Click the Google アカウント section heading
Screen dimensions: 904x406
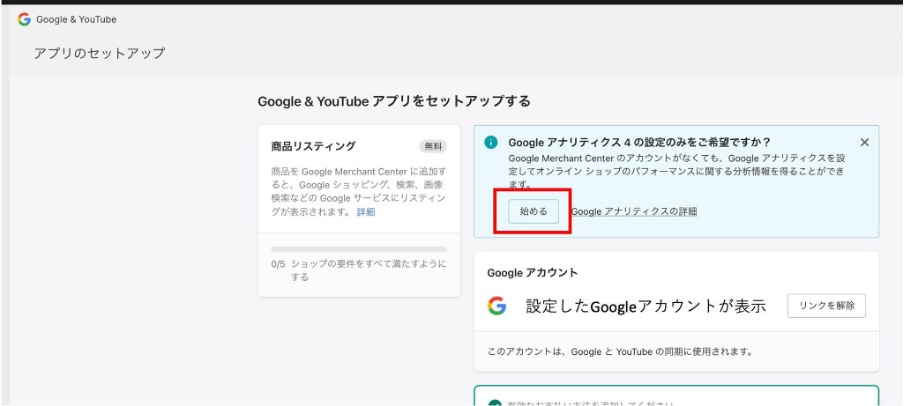532,273
